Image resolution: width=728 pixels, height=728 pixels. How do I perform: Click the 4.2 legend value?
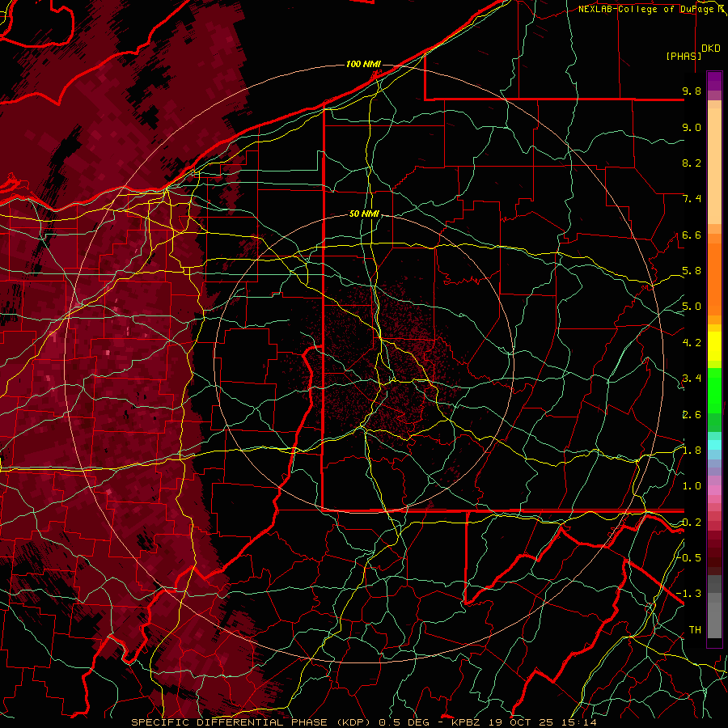(x=692, y=343)
